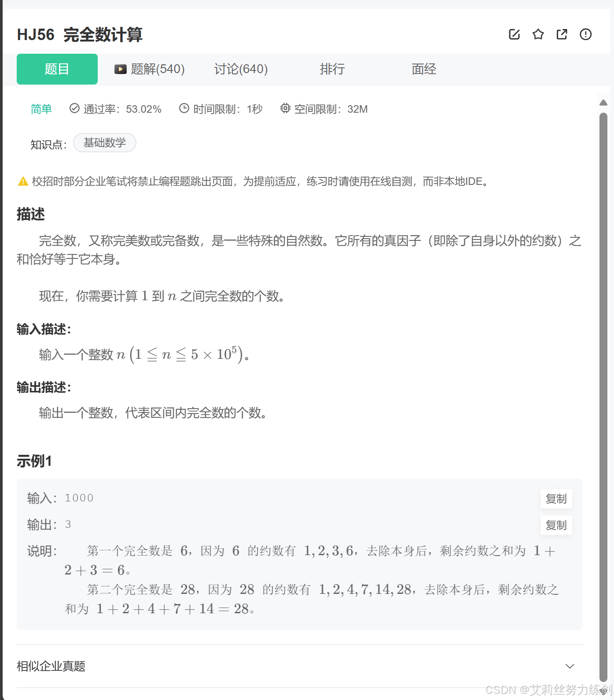Select the 题目 tab

tap(57, 69)
